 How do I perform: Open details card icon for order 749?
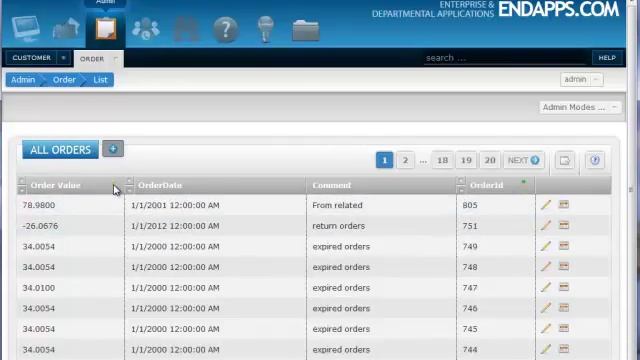tap(564, 245)
